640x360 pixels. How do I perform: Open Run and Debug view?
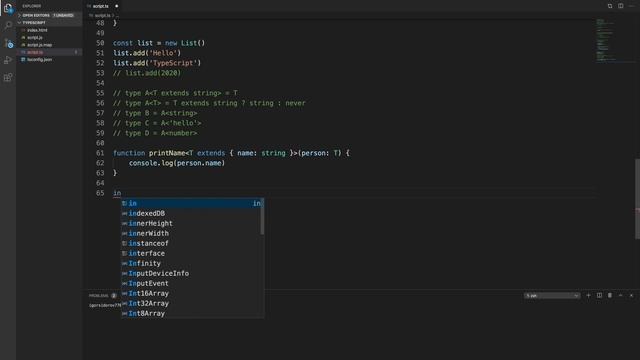click(x=8, y=60)
